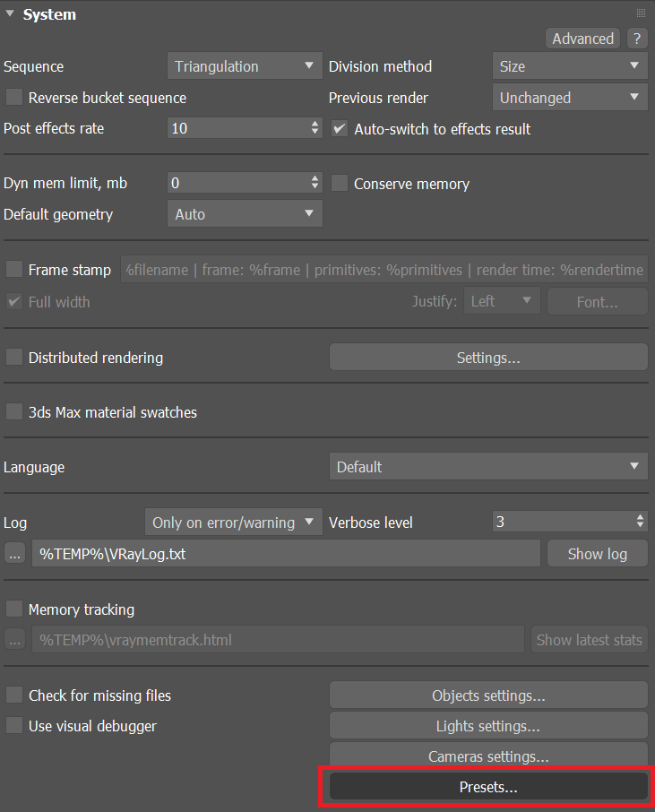655x812 pixels.
Task: Check the Check for missing files option
Action: click(x=13, y=695)
